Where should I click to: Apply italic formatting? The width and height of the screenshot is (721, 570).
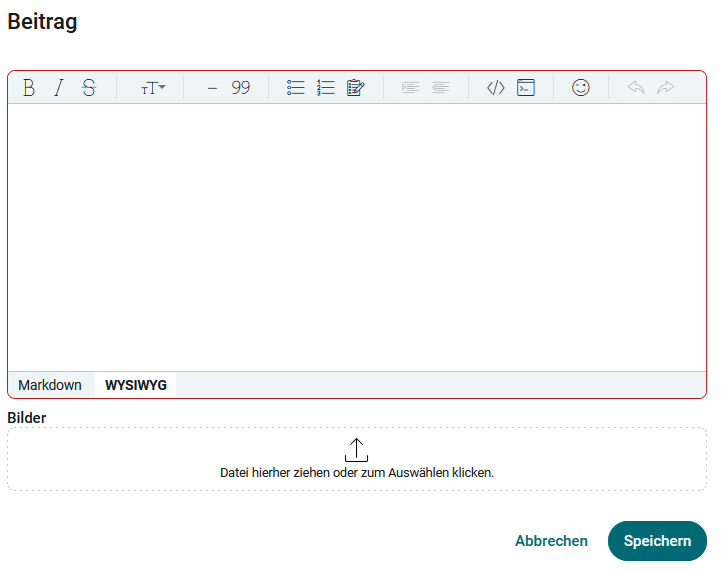coord(58,88)
